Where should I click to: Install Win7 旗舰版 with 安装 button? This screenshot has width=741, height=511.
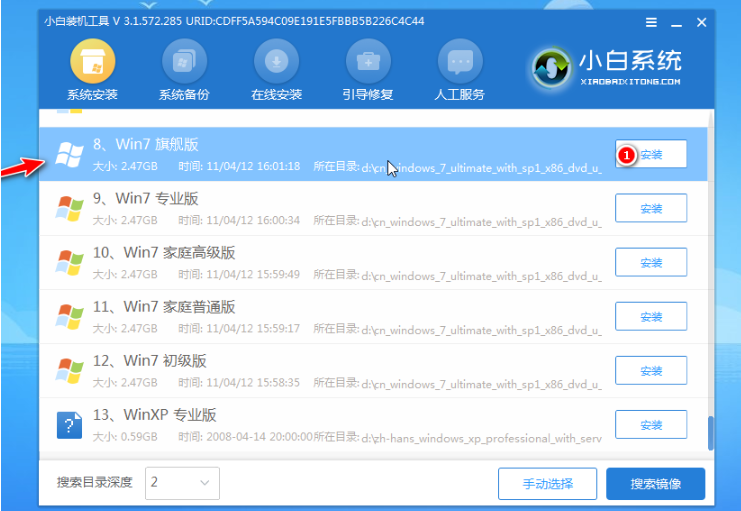pyautogui.click(x=651, y=154)
